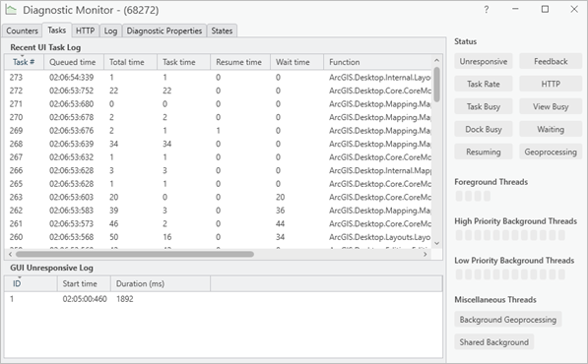
Task: Maximize the Diagnostic Monitor window
Action: (545, 10)
